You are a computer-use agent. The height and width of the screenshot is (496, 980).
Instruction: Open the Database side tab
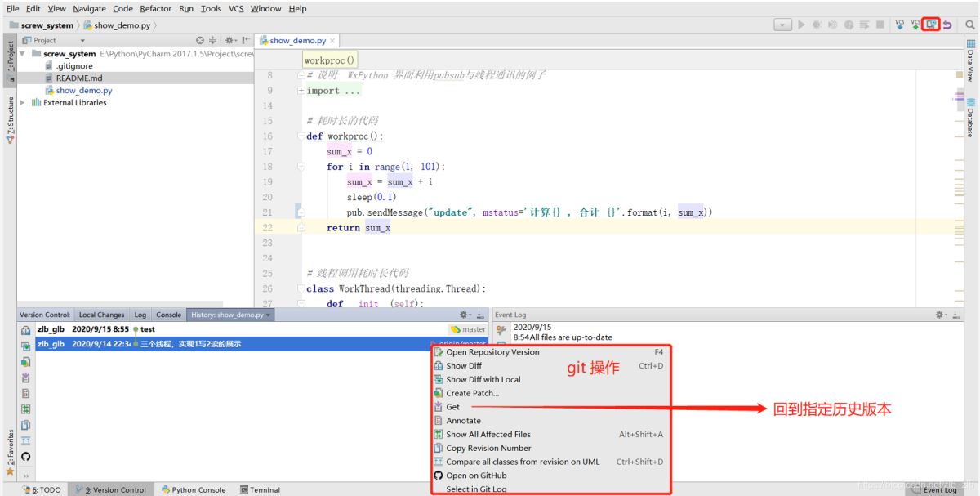pos(970,119)
